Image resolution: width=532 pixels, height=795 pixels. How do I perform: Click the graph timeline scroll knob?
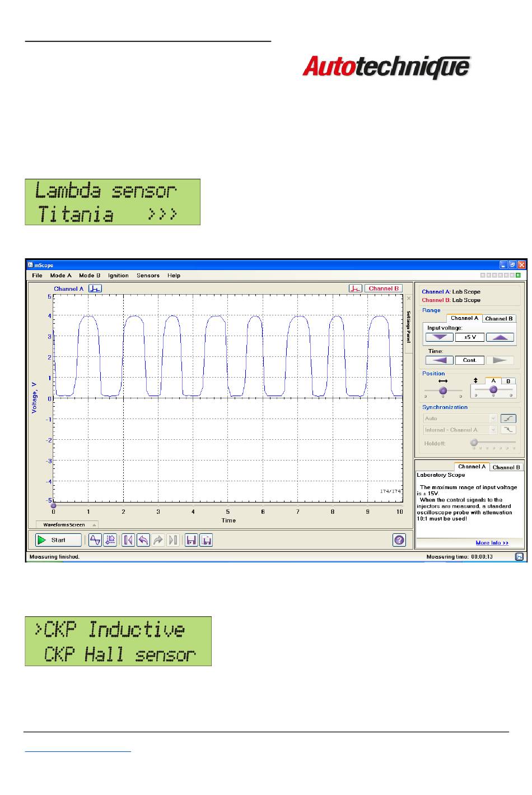pos(54,506)
